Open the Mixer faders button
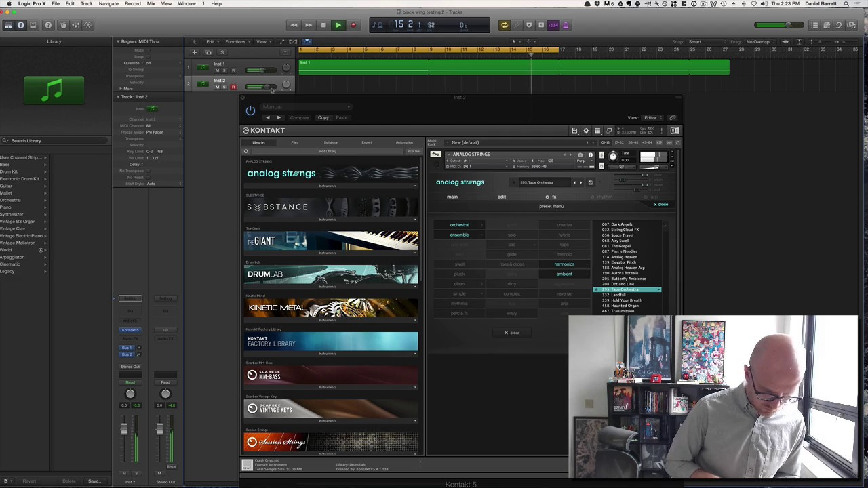 (76, 25)
